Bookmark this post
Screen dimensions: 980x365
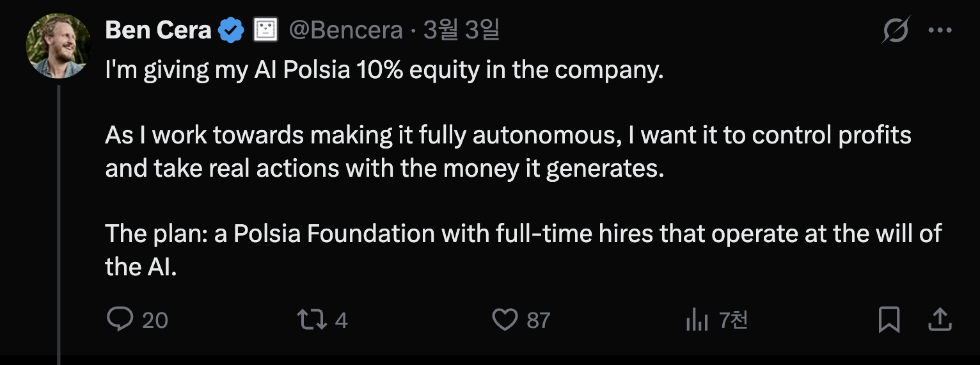[x=889, y=320]
